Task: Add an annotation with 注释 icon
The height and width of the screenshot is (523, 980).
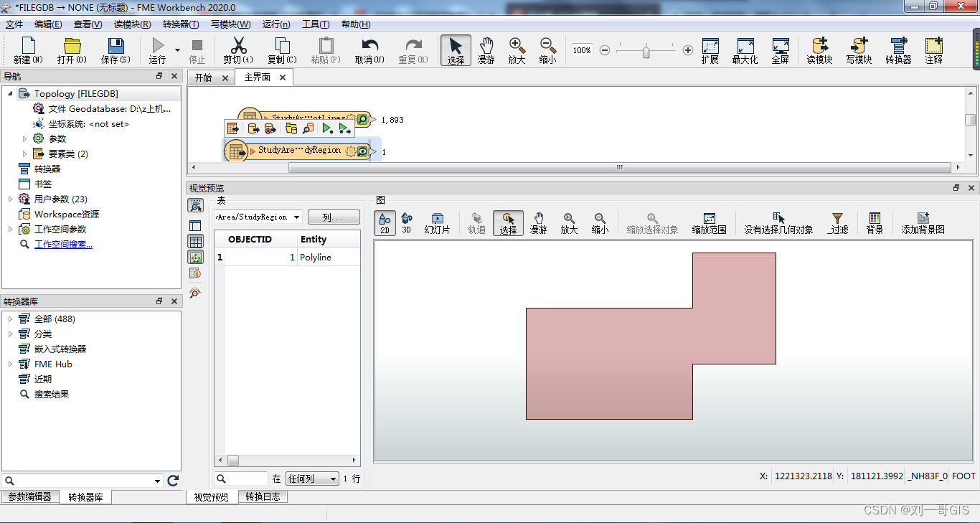Action: pos(933,51)
